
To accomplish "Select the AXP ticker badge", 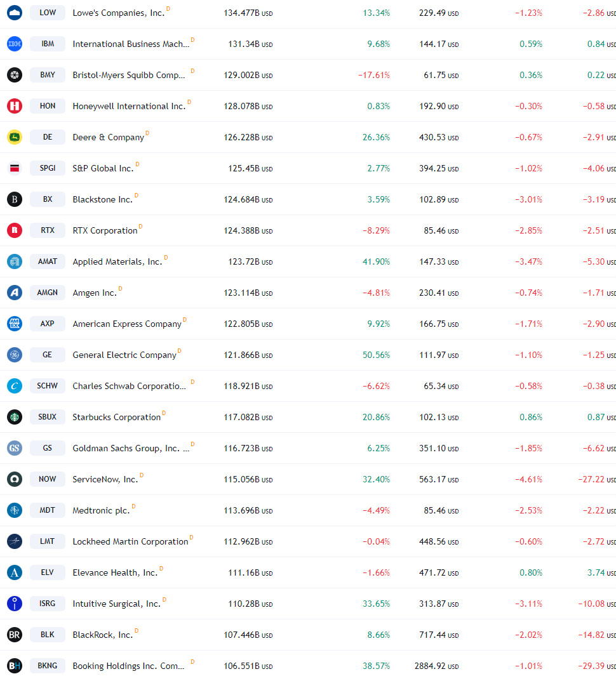I will click(x=48, y=324).
